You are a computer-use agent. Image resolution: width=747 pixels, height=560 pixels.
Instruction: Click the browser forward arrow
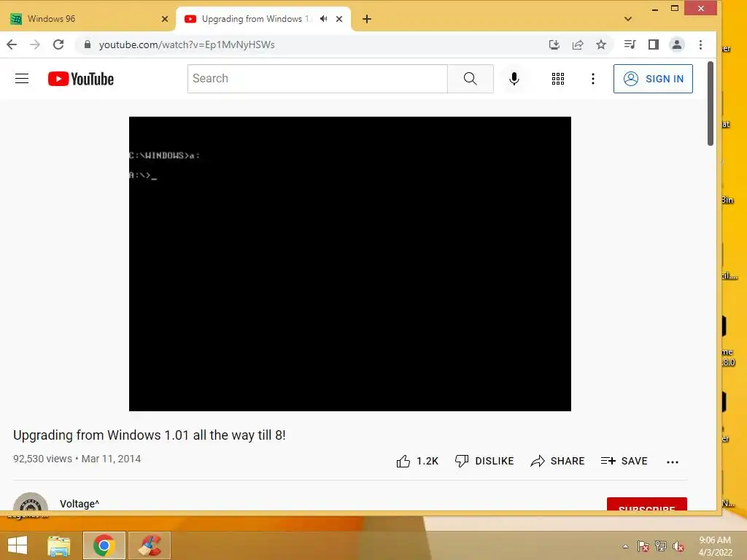35,44
